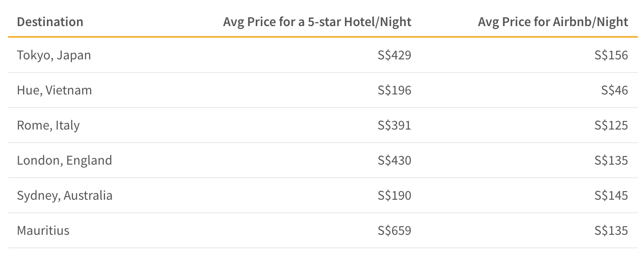Click the Avg Price for a 5-star Hotel/Night header

tap(317, 22)
